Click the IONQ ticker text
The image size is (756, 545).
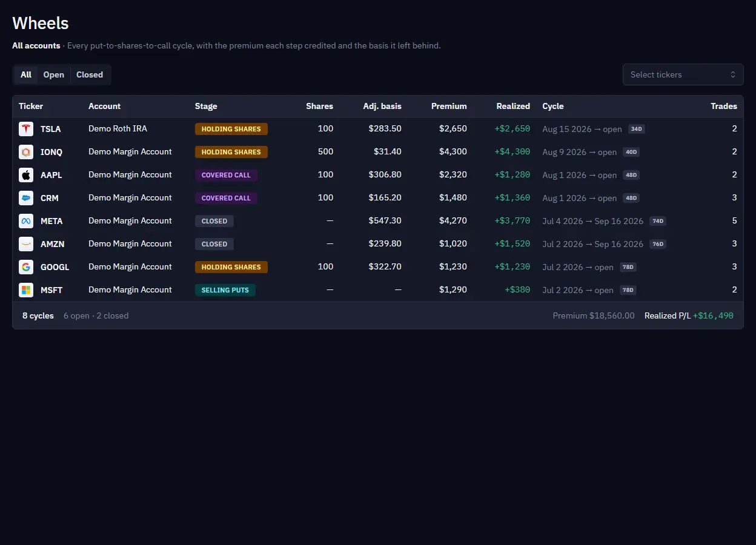pyautogui.click(x=51, y=152)
